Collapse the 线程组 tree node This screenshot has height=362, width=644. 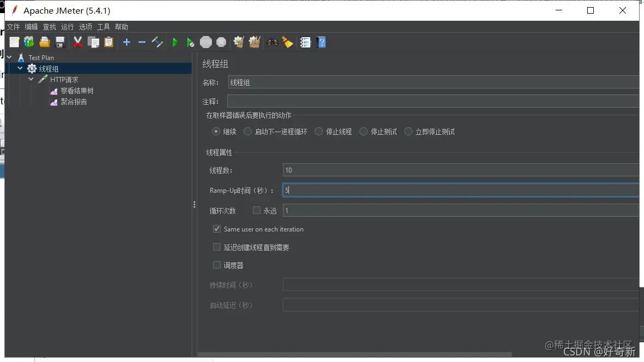(x=20, y=68)
